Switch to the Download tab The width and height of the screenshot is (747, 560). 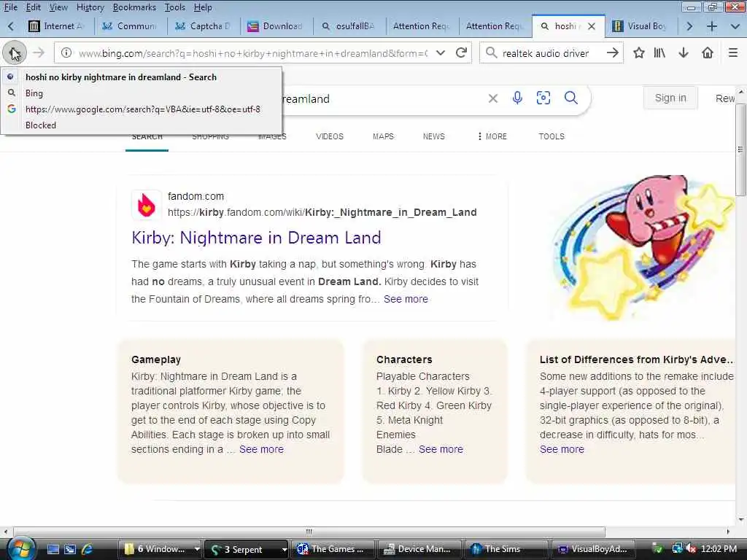pos(276,26)
